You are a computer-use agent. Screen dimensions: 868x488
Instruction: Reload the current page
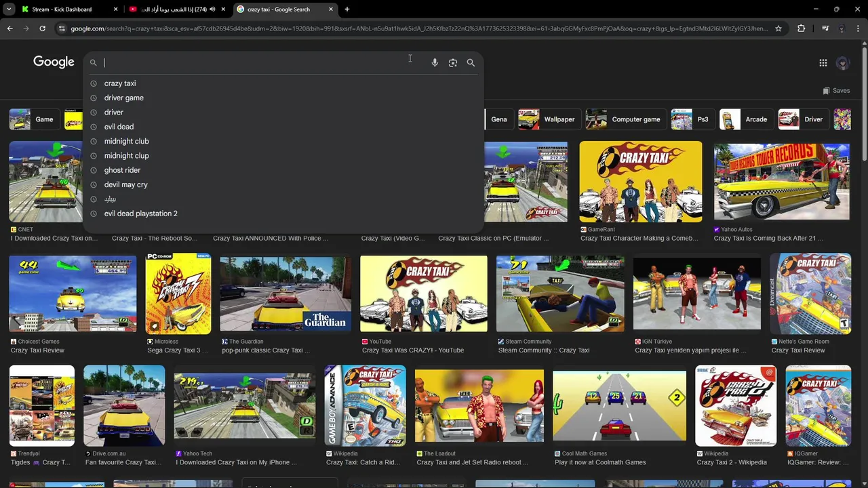42,28
